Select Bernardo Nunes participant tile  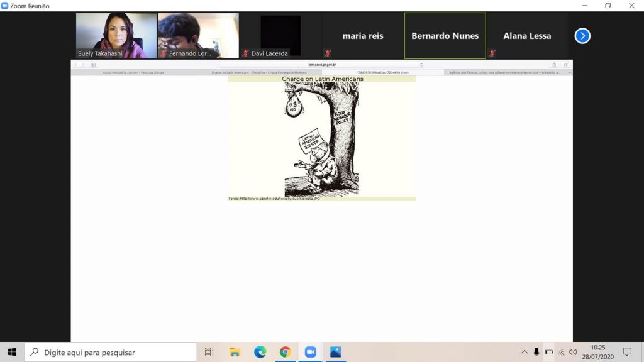click(x=445, y=36)
